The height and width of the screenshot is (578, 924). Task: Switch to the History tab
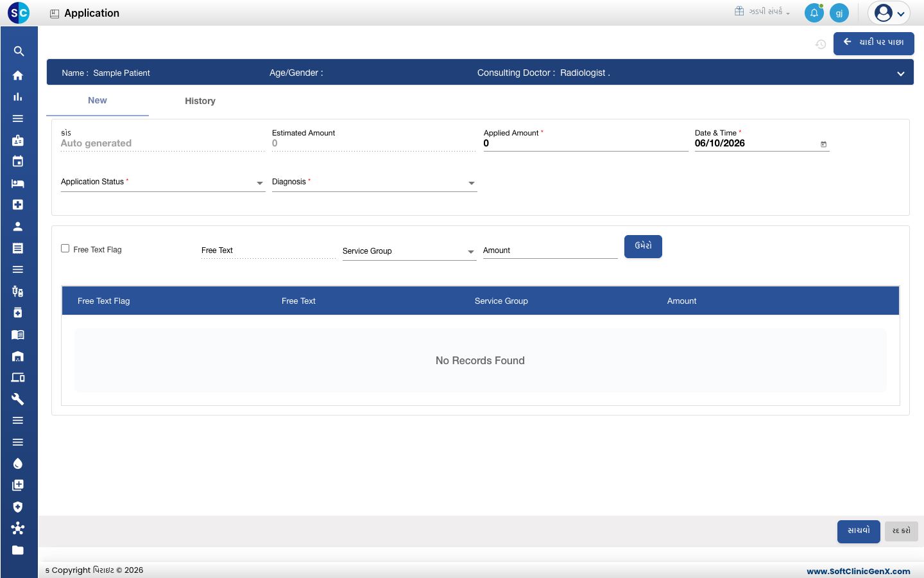click(x=200, y=101)
